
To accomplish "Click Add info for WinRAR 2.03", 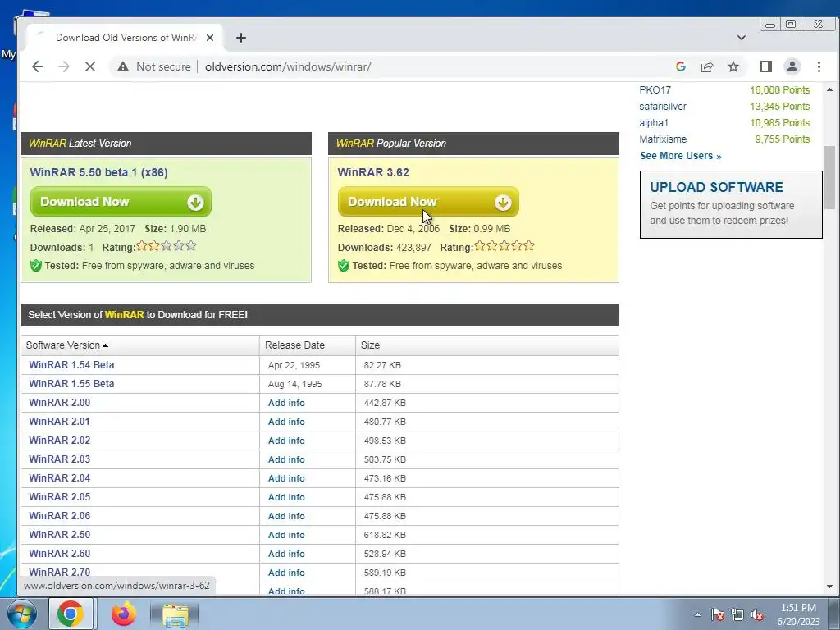I will [286, 459].
